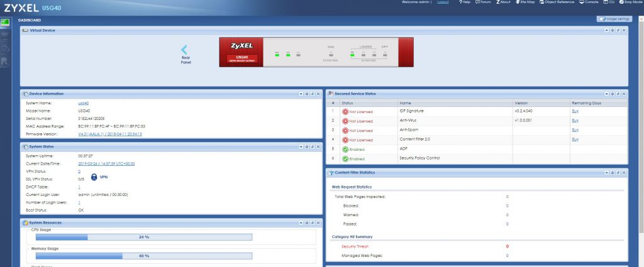Image resolution: width=644 pixels, height=267 pixels.
Task: Open Object Reference in top bar
Action: [557, 2]
